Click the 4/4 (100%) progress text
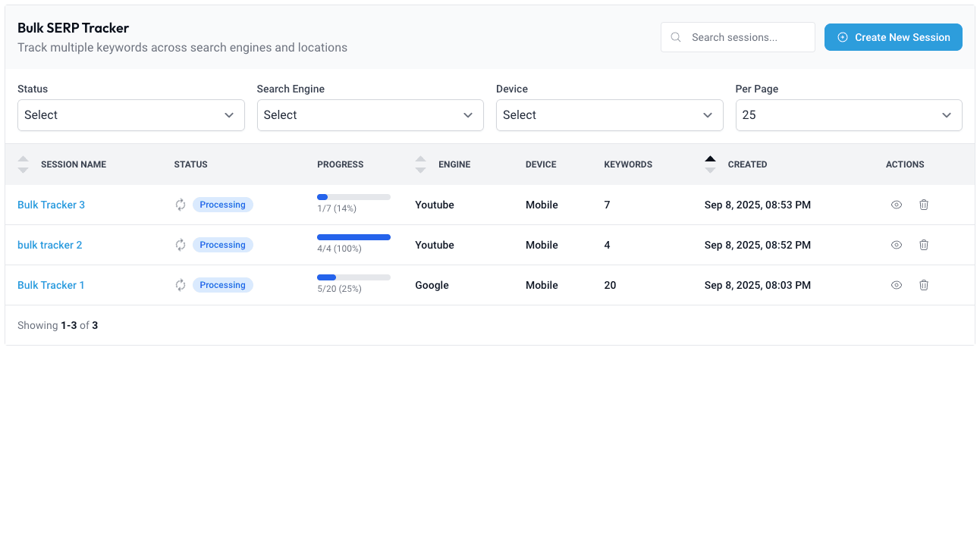Viewport: 980px width, 548px height. (339, 249)
